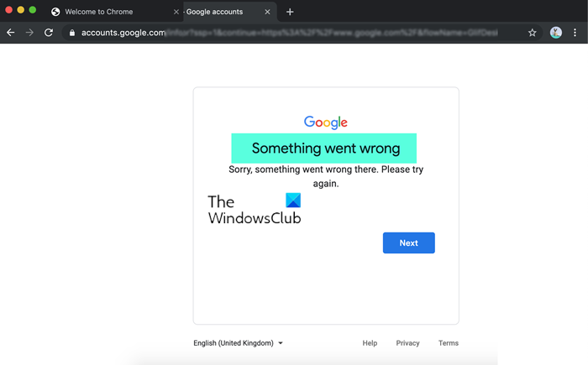Click the forward navigation arrow
This screenshot has height=365, width=588.
pos(29,33)
